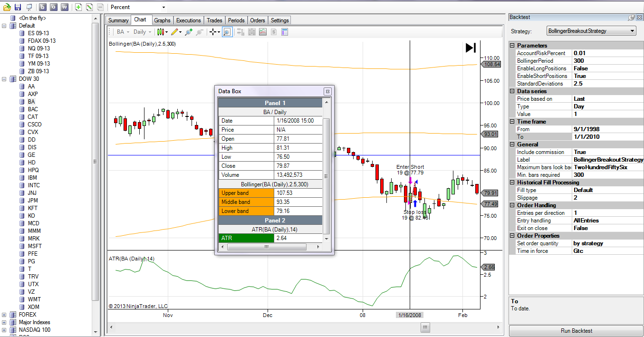This screenshot has width=644, height=337.
Task: Click the toolbar icon right of save
Action: click(29, 7)
